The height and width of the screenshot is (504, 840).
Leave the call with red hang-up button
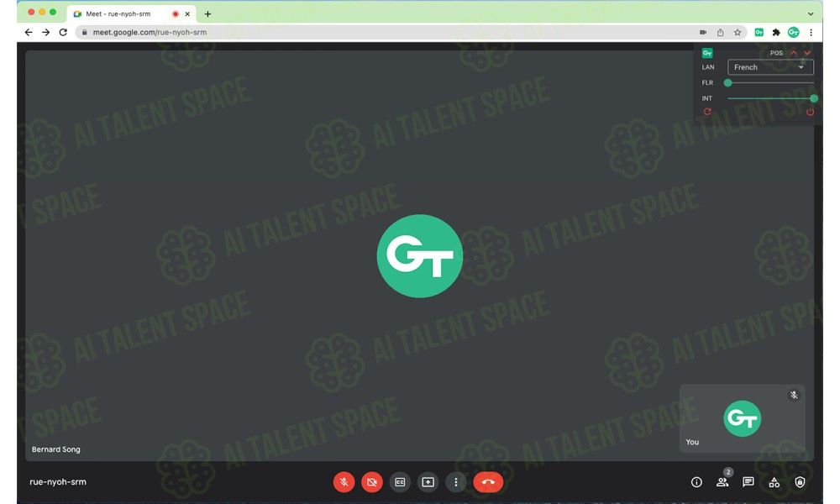click(488, 482)
